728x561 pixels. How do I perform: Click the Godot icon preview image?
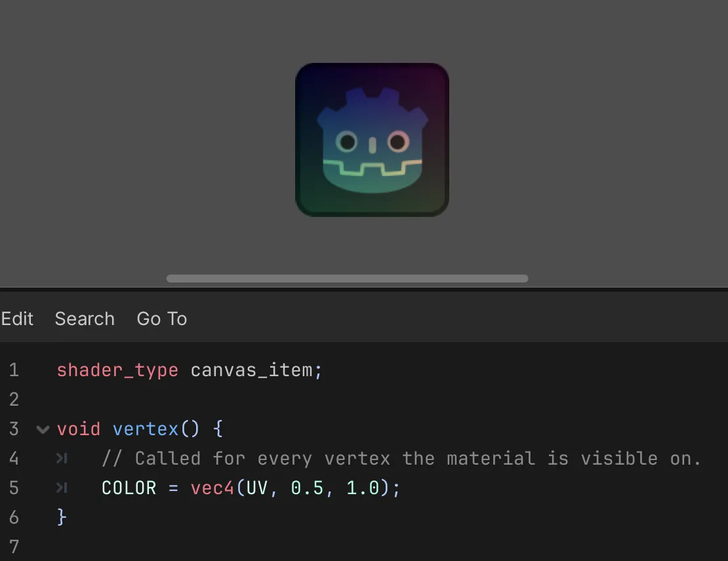(x=372, y=140)
